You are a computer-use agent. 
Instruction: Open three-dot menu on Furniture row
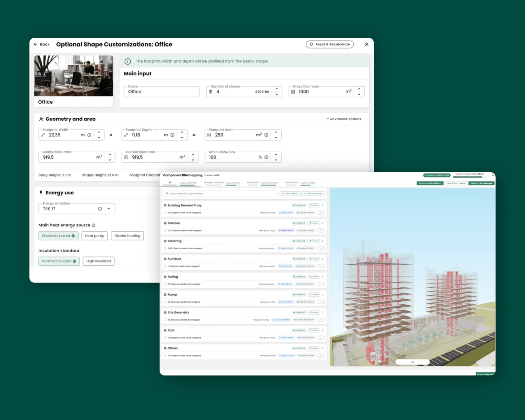323,259
